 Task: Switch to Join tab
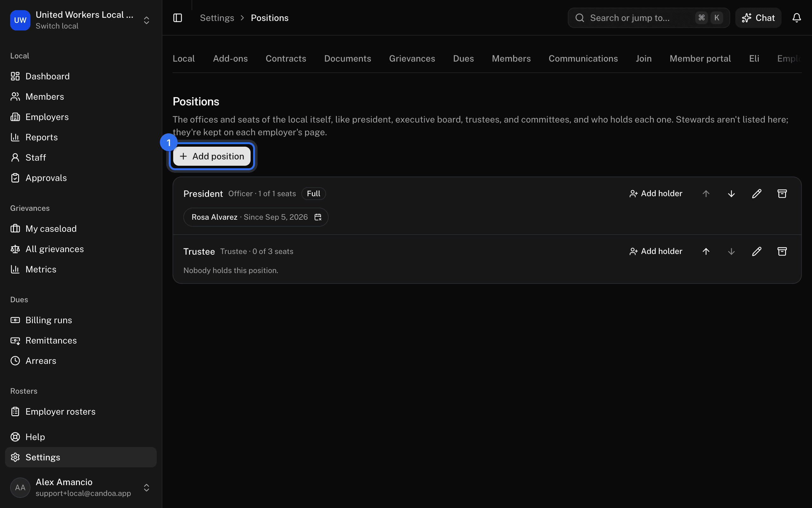[644, 58]
